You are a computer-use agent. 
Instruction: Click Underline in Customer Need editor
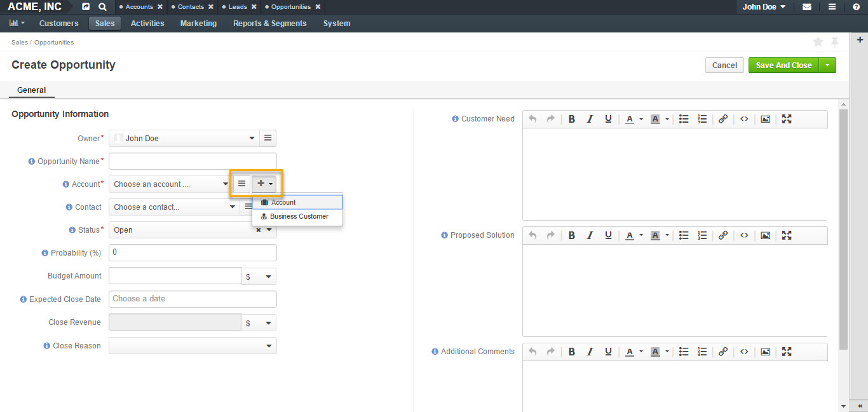[x=608, y=119]
